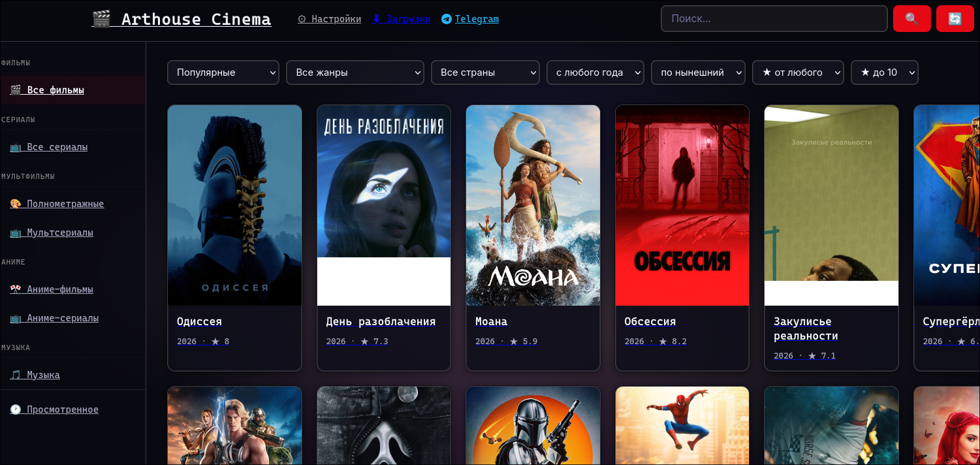This screenshot has height=465, width=980.
Task: Open the Все фильмы section
Action: tap(72, 90)
